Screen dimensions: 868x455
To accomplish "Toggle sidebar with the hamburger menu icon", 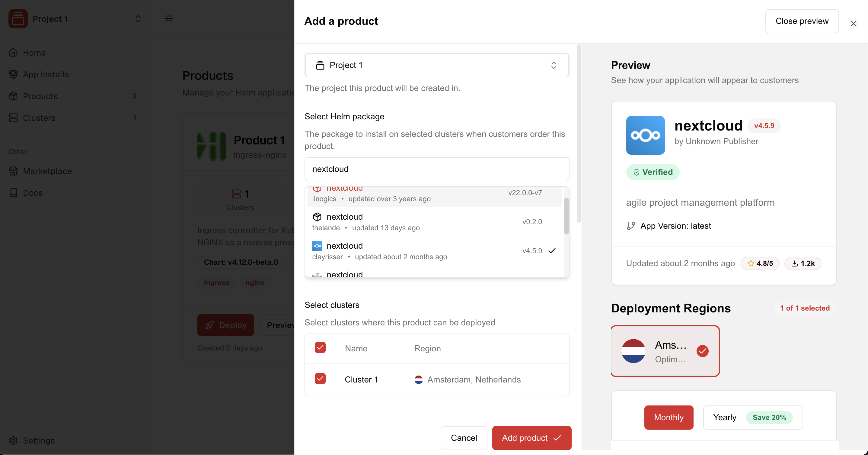I will [x=169, y=18].
